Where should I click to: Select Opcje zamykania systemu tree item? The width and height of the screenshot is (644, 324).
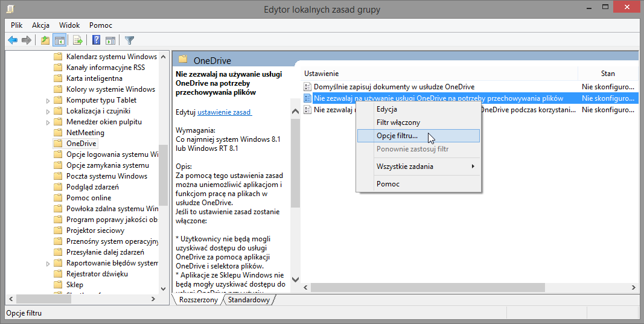(x=107, y=165)
